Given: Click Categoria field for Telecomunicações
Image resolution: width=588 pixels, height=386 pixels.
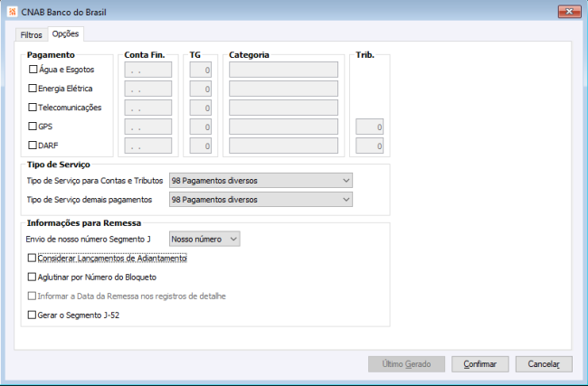Looking at the screenshot, I should click(283, 108).
